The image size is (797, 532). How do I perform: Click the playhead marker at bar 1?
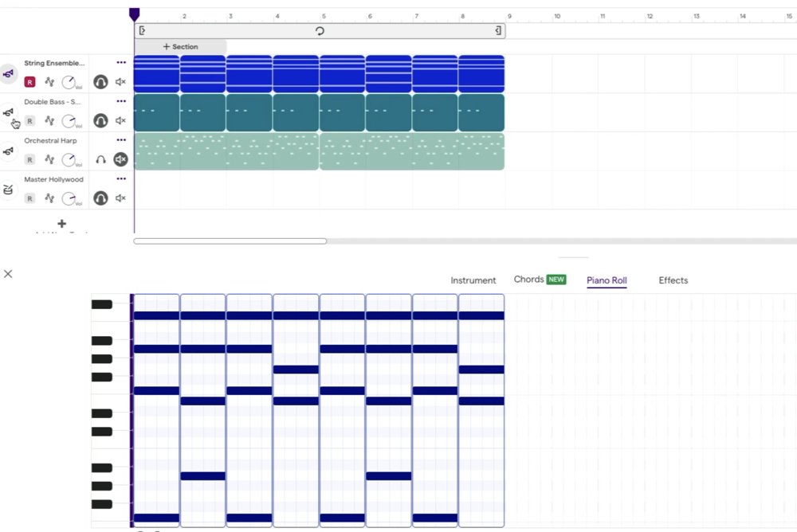pos(134,14)
